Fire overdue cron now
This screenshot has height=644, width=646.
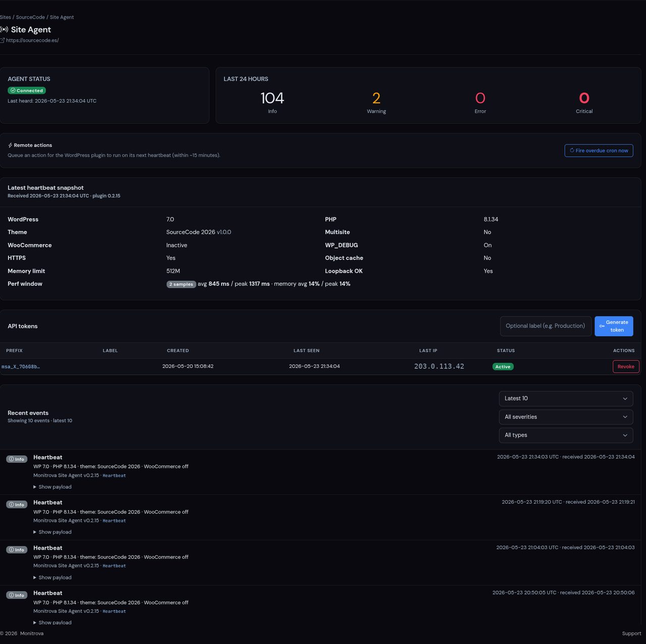point(599,150)
